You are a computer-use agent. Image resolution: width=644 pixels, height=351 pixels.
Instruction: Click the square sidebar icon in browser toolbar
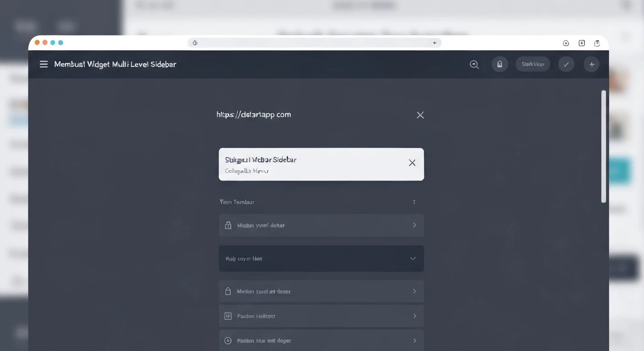(582, 43)
